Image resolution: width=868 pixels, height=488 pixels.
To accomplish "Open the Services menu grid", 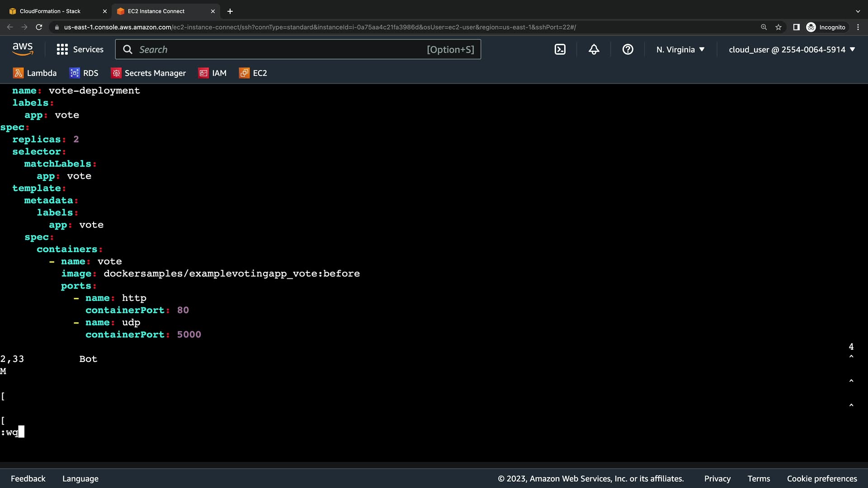I will click(x=80, y=50).
